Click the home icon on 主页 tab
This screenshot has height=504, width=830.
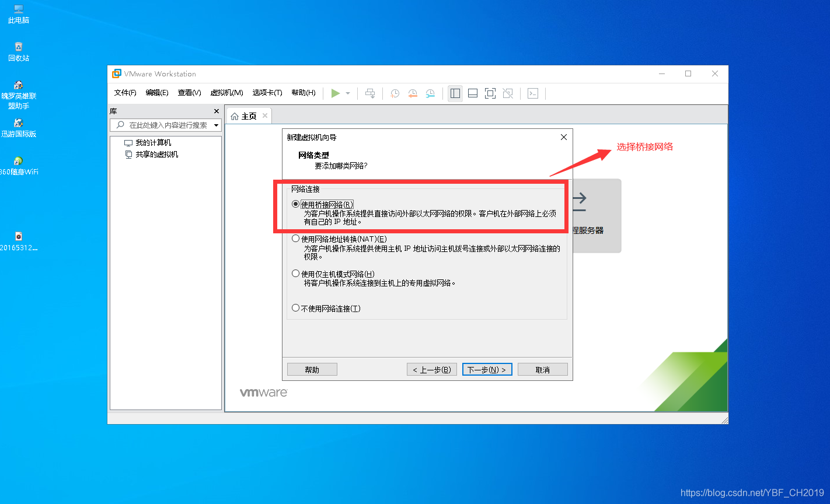(x=235, y=116)
